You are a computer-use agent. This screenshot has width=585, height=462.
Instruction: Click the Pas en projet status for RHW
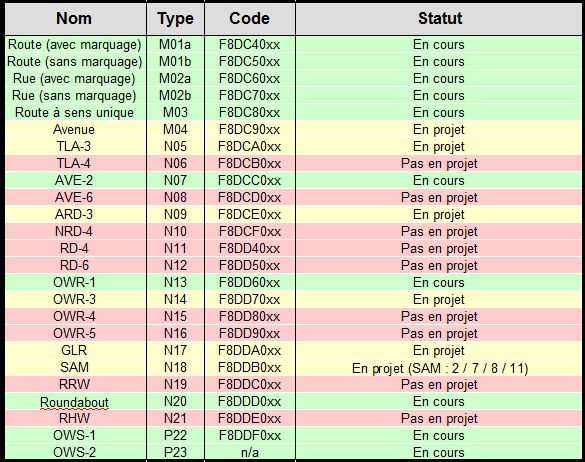[x=439, y=418]
